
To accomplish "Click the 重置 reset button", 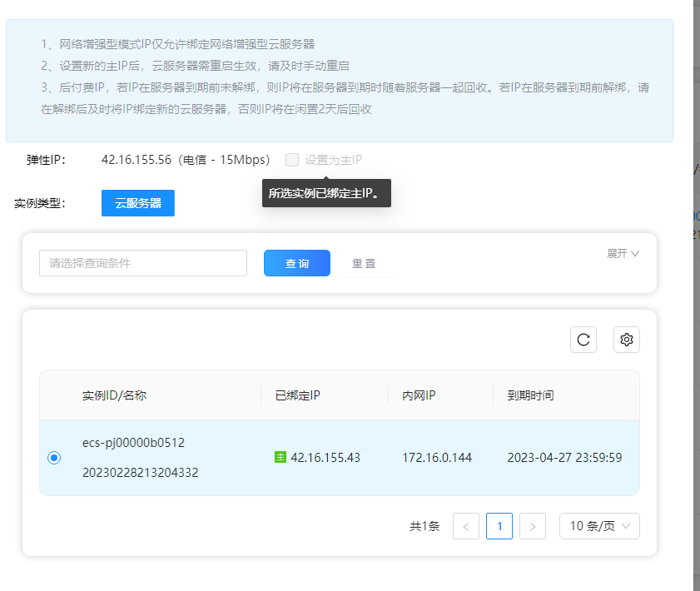I will tap(364, 263).
